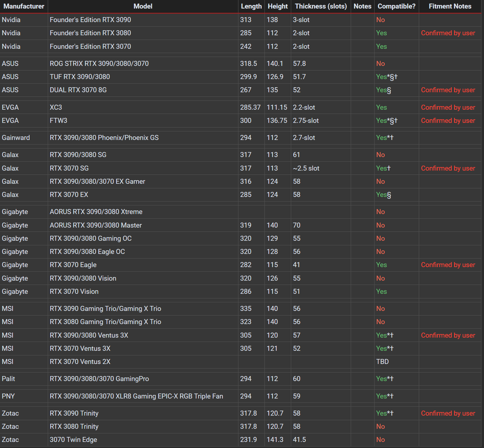
Task: Click the Length column header
Action: pos(251,6)
